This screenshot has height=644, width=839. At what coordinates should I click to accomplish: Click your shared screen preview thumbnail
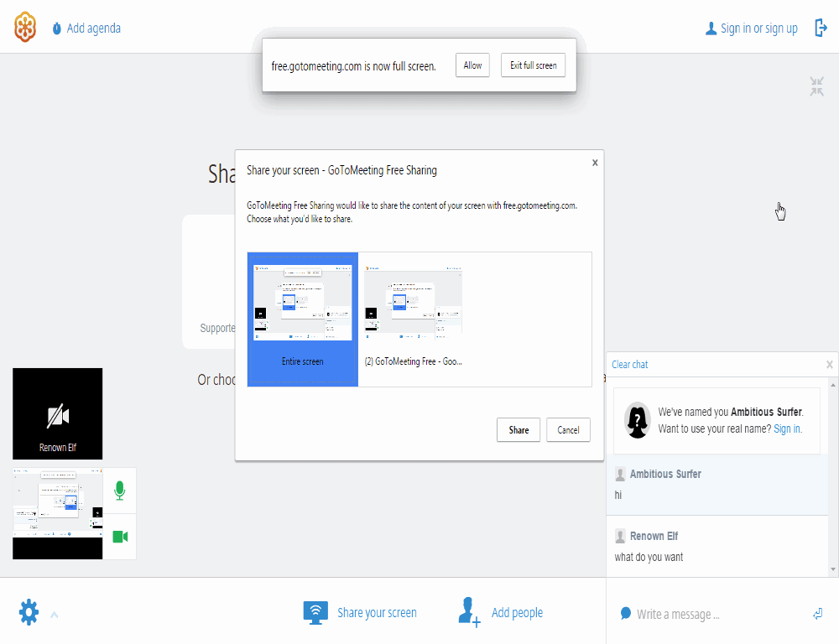click(x=57, y=513)
